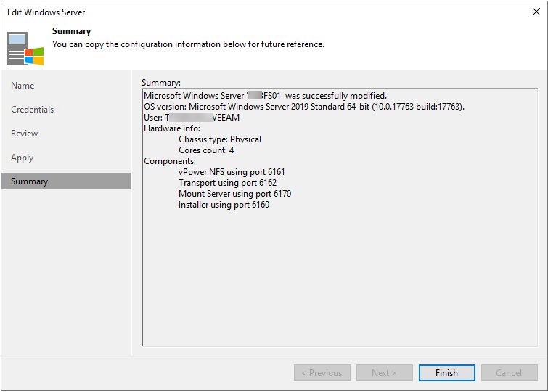Click the 'Components:' line
This screenshot has width=548, height=392.
(x=170, y=161)
